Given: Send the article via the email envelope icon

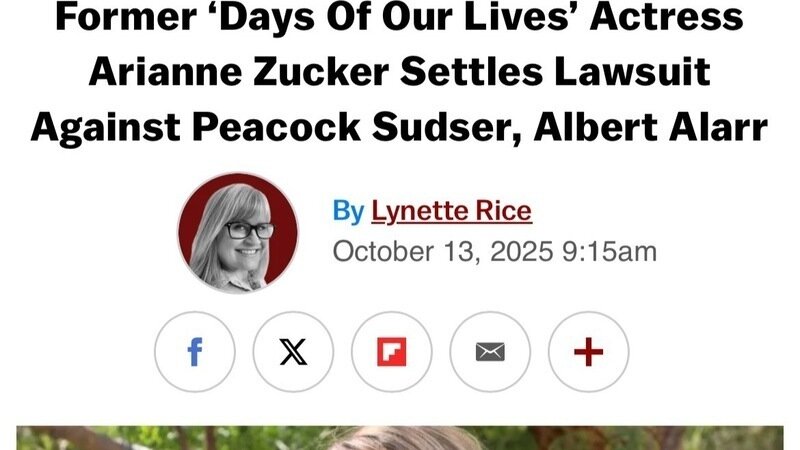Looking at the screenshot, I should point(490,352).
